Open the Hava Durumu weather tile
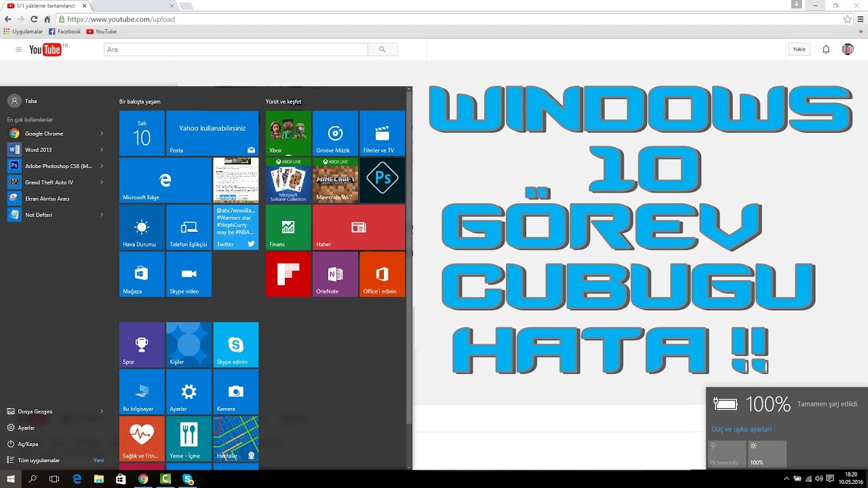 coord(142,227)
